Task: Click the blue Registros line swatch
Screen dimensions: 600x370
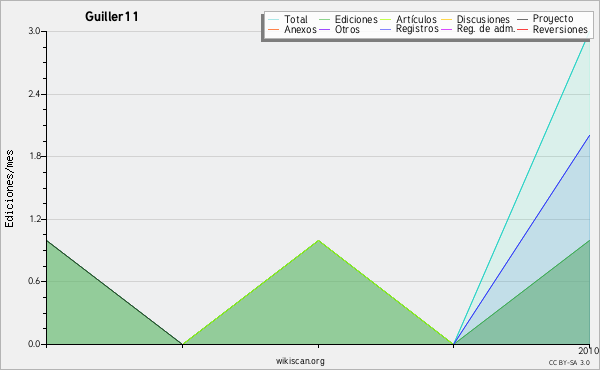Action: 386,29
